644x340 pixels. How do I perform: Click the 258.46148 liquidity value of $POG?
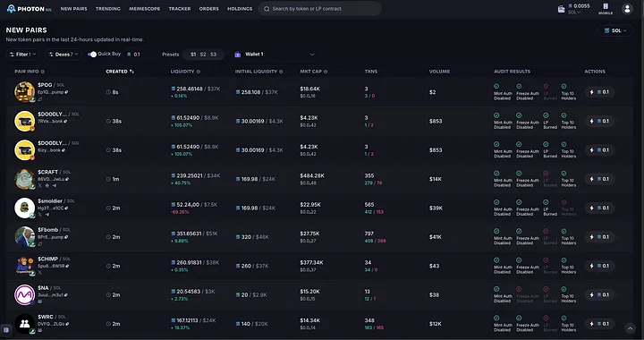pyautogui.click(x=190, y=89)
